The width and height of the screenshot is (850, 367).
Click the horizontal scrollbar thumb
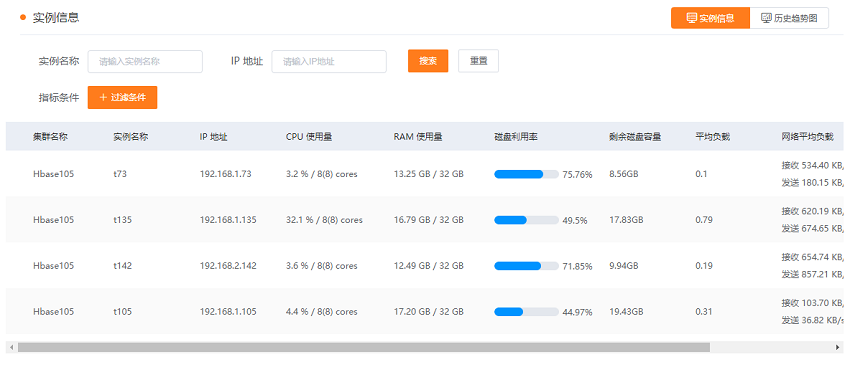pyautogui.click(x=364, y=347)
